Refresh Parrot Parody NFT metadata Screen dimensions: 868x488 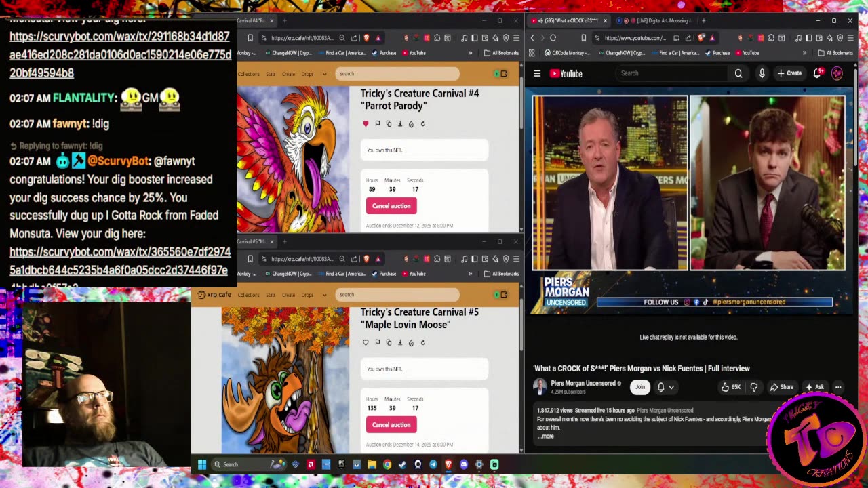pos(422,124)
